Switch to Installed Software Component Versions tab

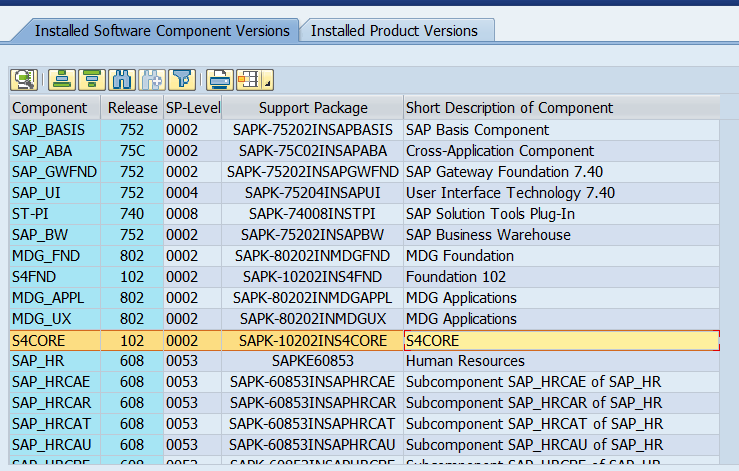click(162, 31)
